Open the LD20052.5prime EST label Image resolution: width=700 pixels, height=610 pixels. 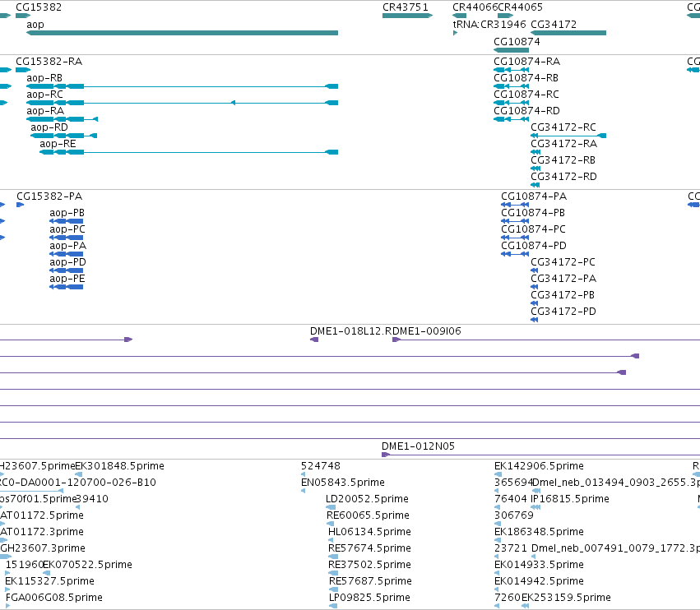(367, 499)
